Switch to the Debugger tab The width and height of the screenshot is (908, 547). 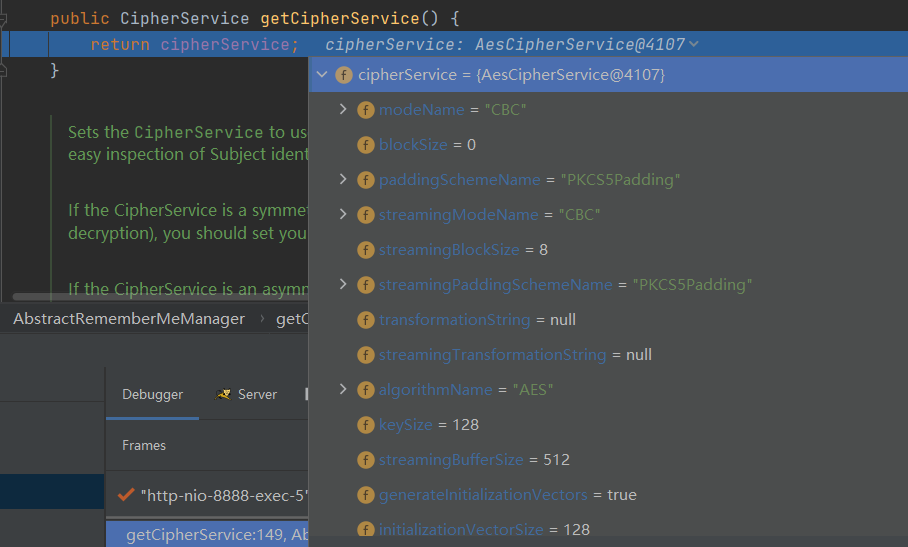click(152, 395)
